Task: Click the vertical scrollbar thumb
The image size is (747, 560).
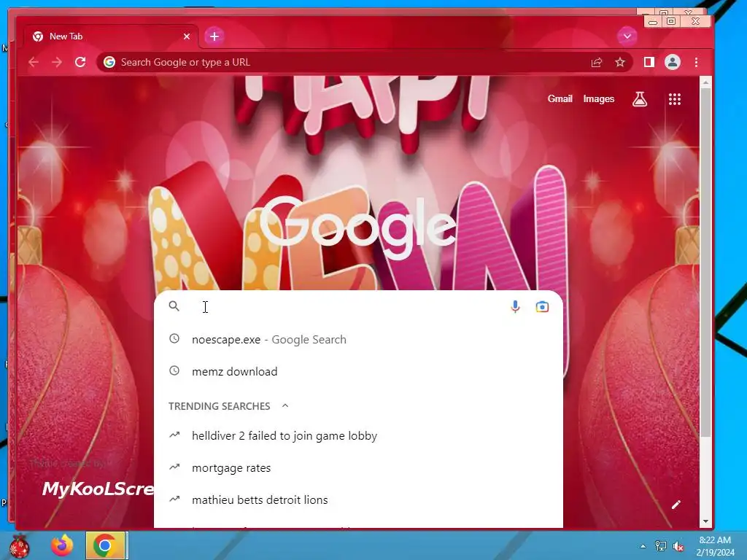Action: [x=705, y=262]
